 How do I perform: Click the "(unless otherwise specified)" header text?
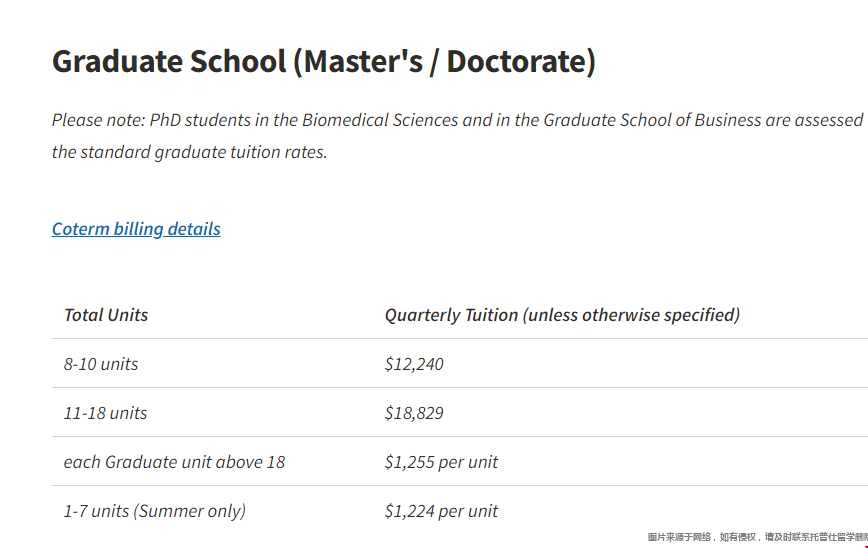click(x=631, y=315)
